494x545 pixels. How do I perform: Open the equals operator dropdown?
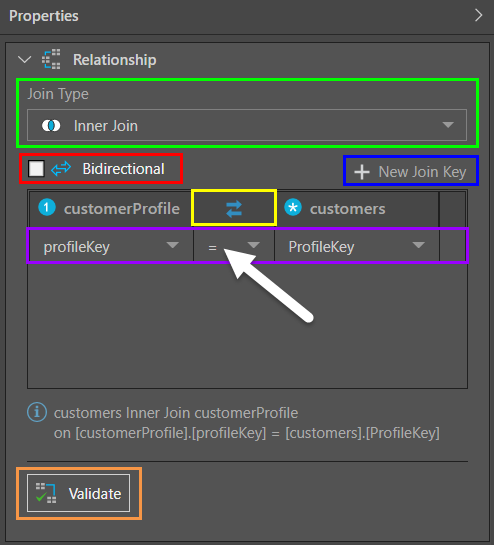234,246
